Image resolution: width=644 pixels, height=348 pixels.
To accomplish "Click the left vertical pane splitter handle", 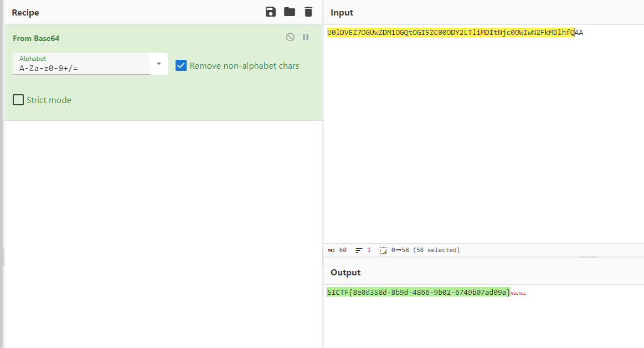I will (4, 257).
